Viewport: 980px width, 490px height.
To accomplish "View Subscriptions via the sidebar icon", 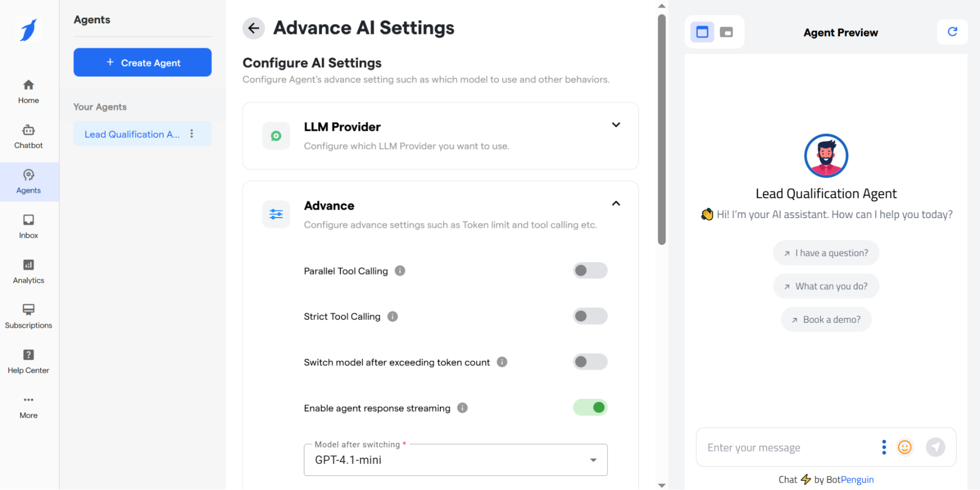I will [28, 316].
